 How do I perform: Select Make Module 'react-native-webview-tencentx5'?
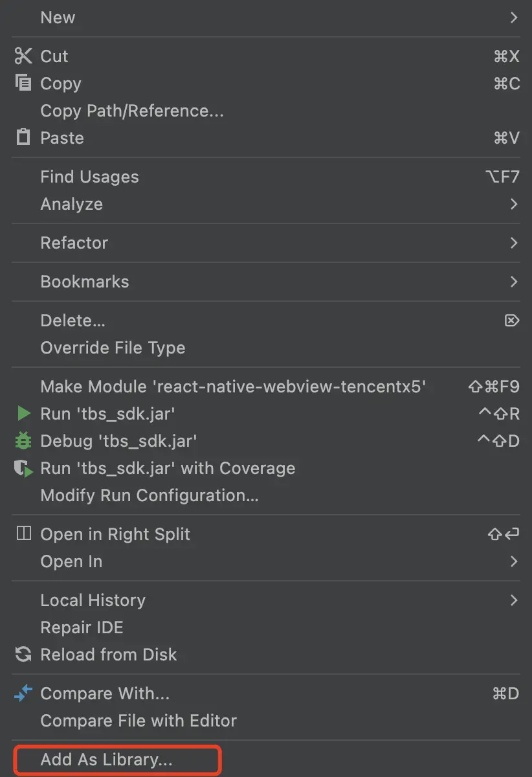(233, 387)
